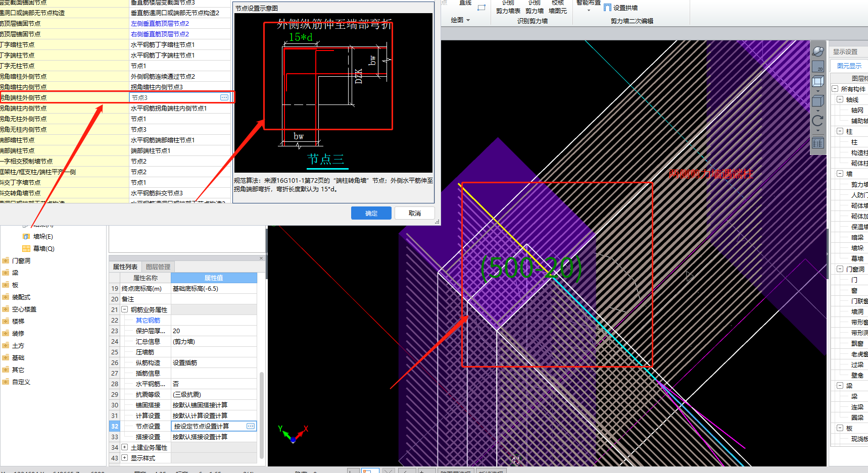Open dropdown under wireframe cube icon
Screen dimensions: 868x473
click(x=818, y=91)
